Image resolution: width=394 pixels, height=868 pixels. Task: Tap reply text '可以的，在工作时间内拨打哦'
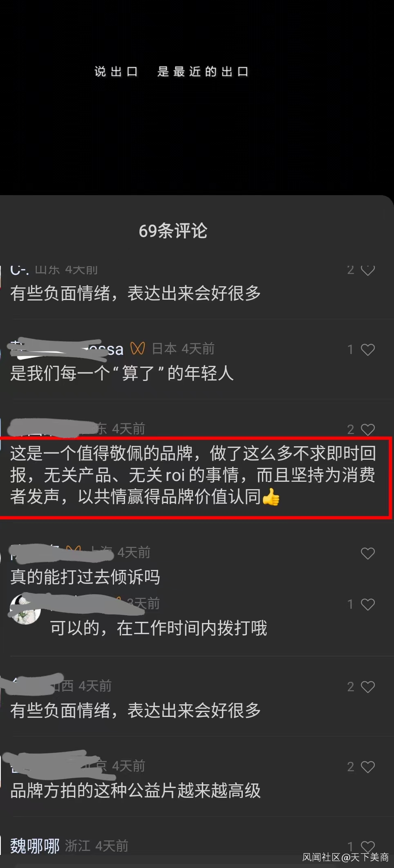coord(159,628)
